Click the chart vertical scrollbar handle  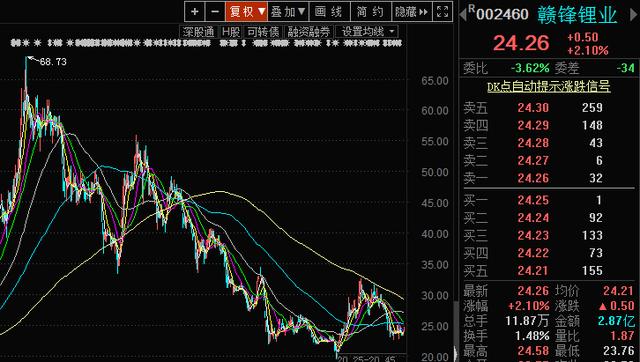[x=456, y=331]
